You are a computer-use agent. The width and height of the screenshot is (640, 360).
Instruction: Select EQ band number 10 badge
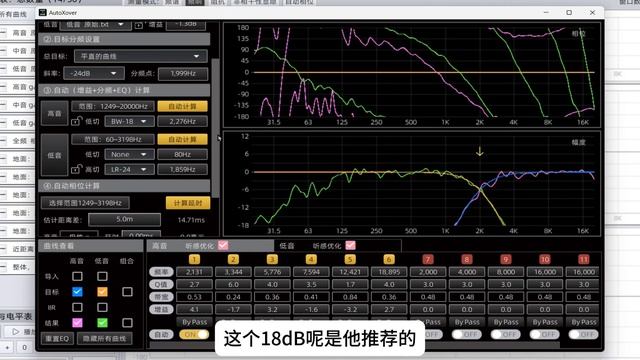tap(545, 260)
